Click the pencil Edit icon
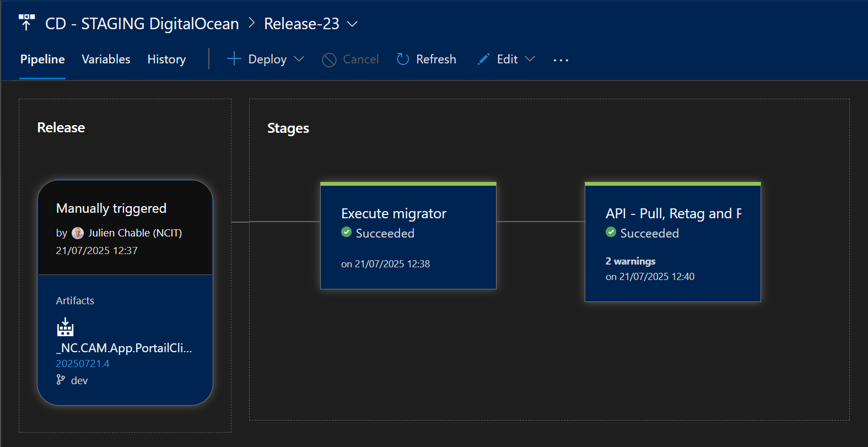Viewport: 868px width, 447px height. pos(483,59)
